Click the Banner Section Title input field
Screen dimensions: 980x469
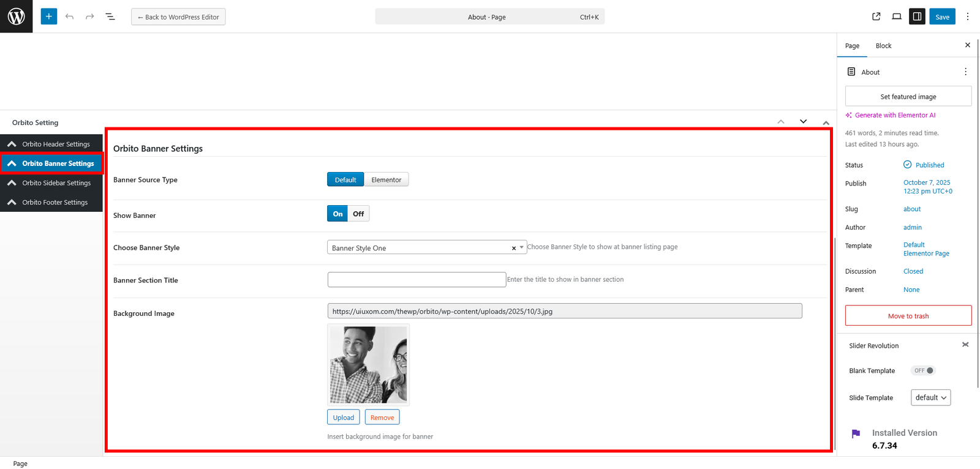point(417,280)
